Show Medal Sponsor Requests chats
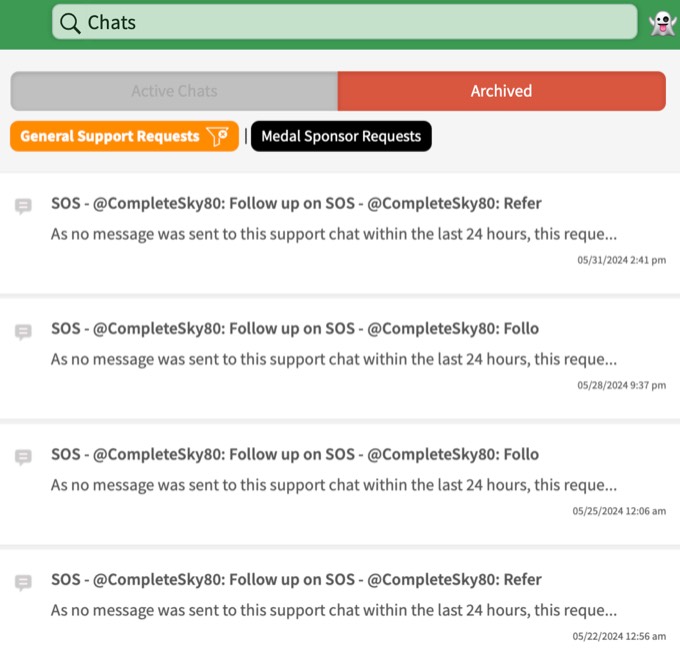 point(341,136)
